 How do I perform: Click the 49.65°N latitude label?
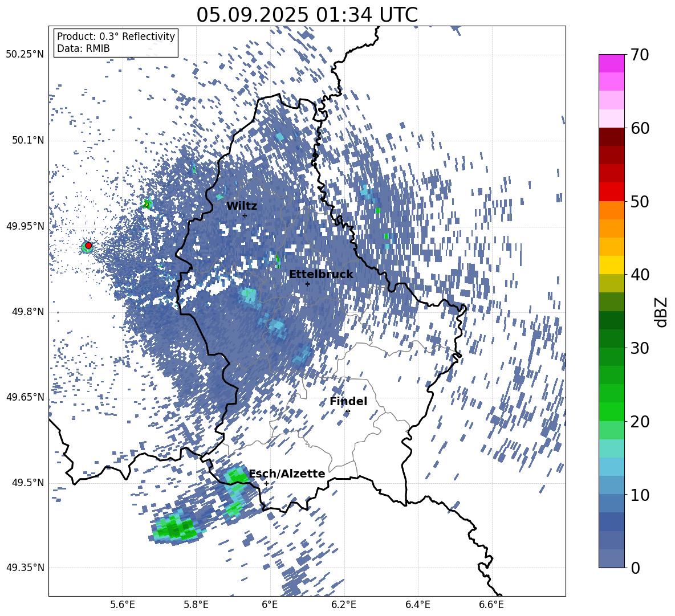(25, 397)
